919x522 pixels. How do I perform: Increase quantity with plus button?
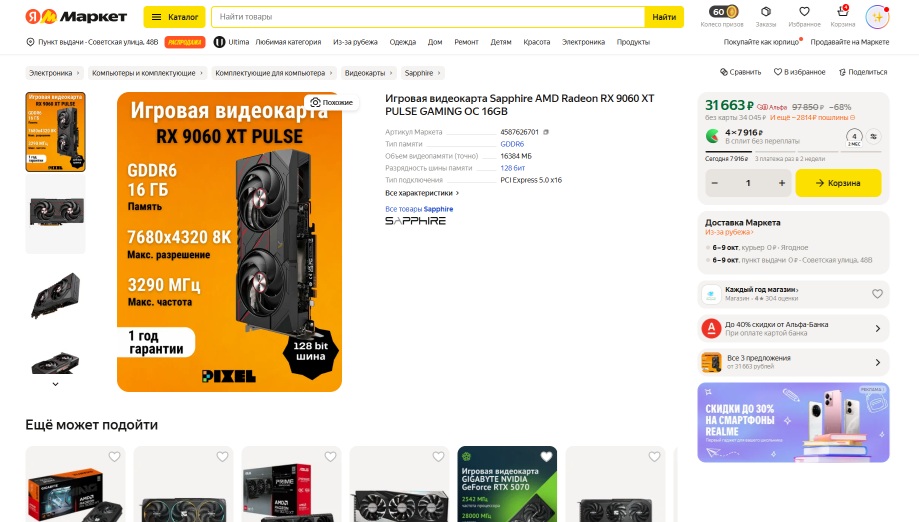coord(782,183)
